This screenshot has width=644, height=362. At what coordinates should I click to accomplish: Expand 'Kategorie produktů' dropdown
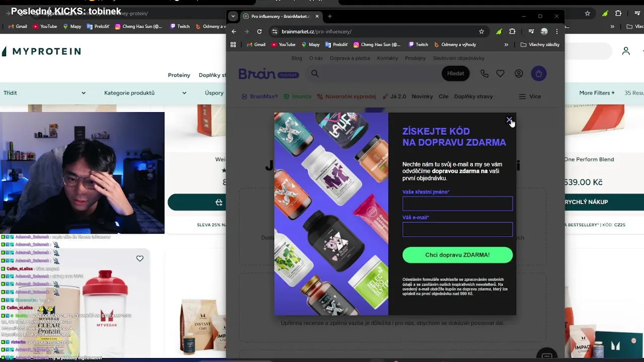[145, 93]
